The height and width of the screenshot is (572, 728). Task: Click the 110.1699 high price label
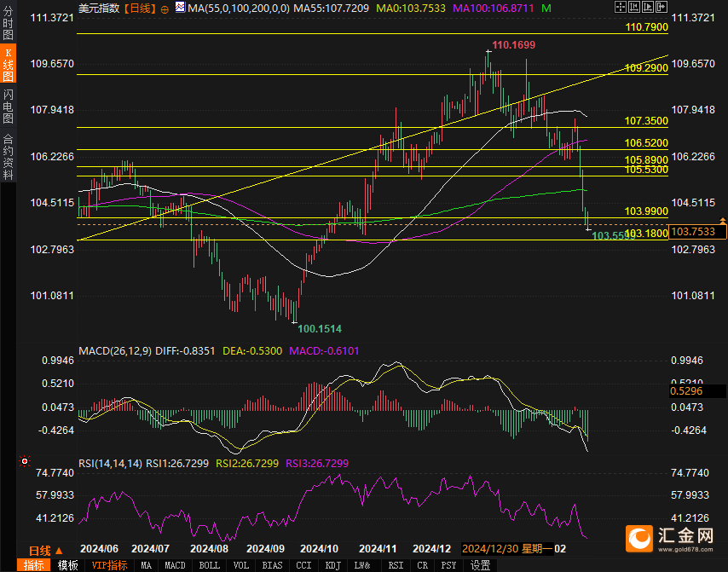point(513,45)
